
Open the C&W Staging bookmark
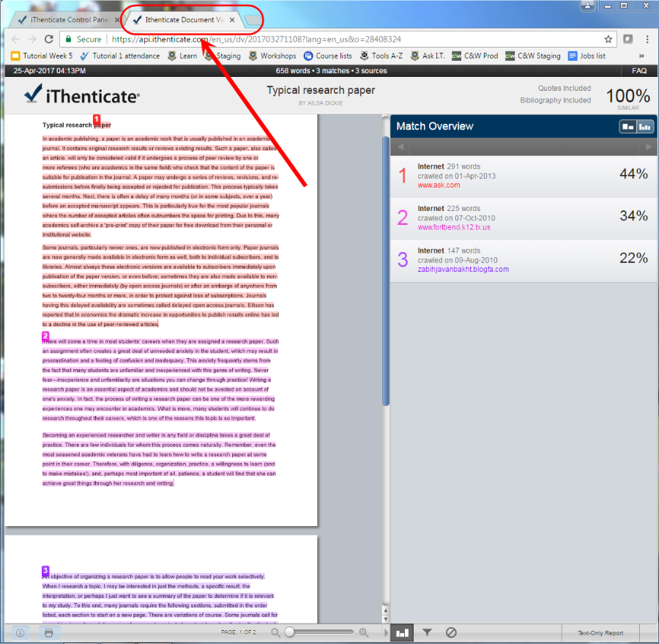[533, 56]
